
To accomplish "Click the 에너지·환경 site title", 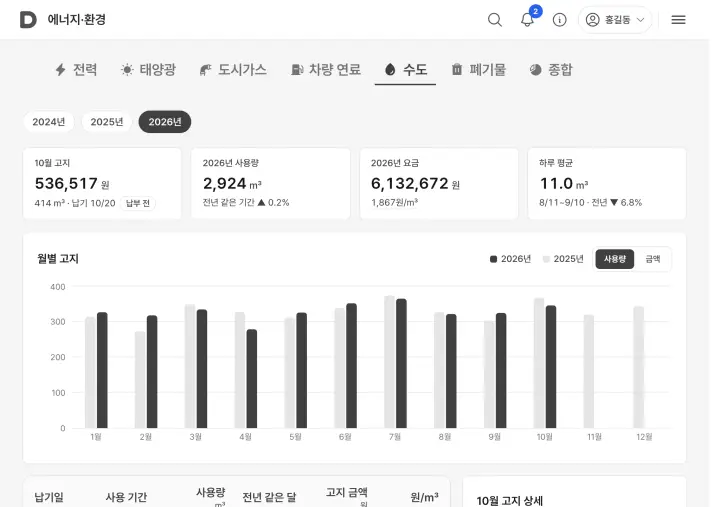I will point(77,20).
